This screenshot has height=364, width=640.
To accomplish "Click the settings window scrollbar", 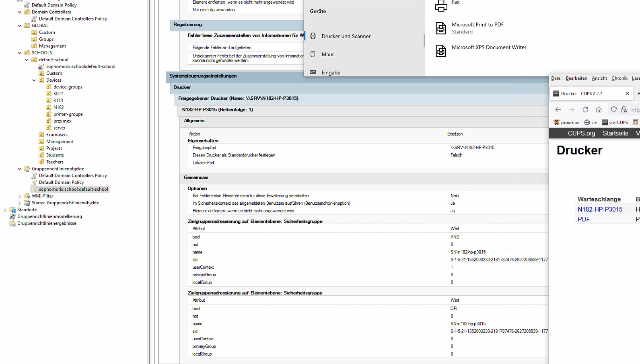I will point(424,40).
